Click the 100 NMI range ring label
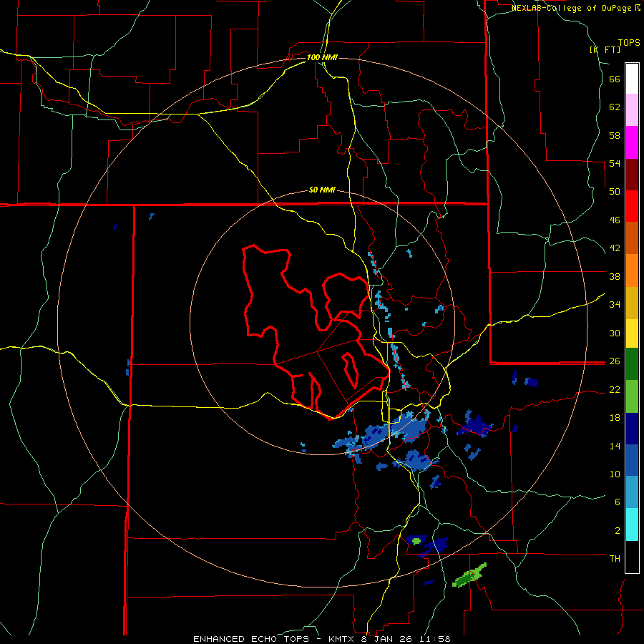Screen dimensions: 644x644 click(x=322, y=57)
